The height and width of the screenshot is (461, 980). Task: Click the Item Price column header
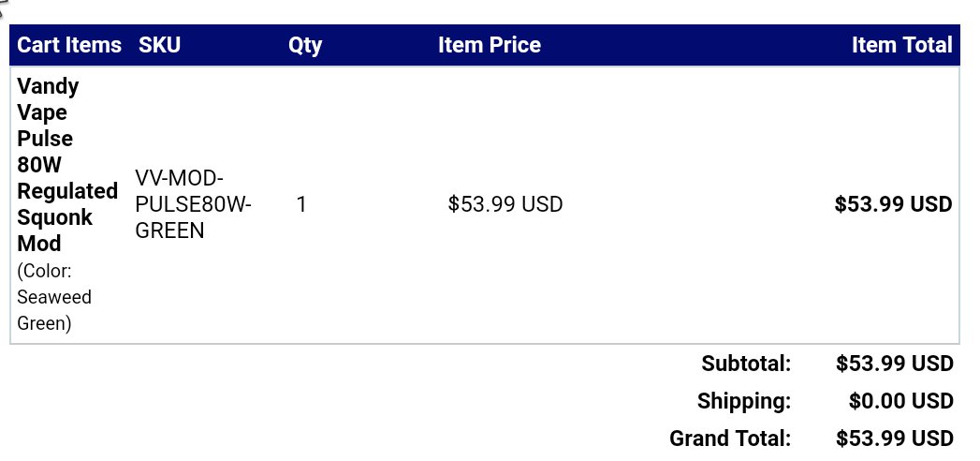[490, 45]
